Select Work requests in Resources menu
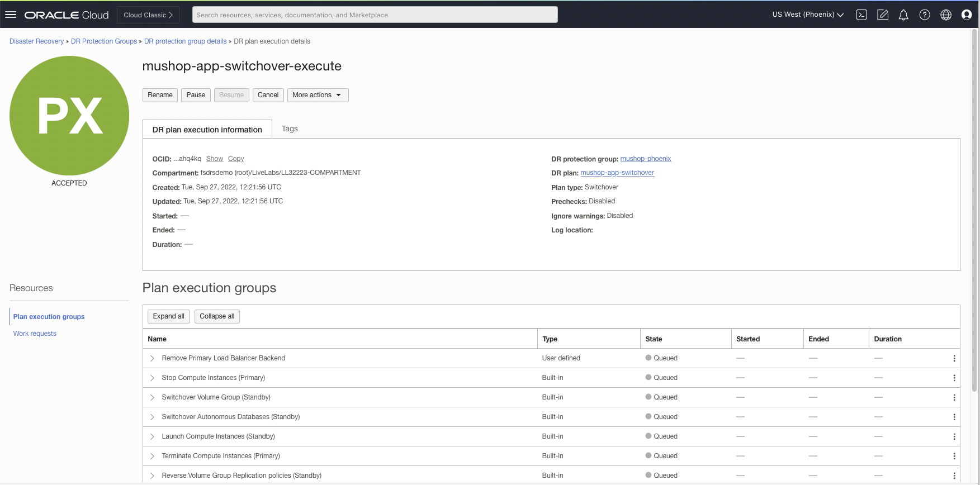980x485 pixels. tap(35, 334)
